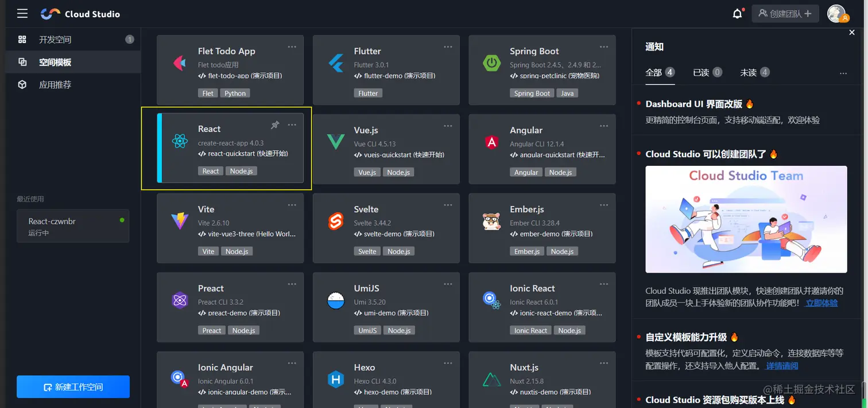The image size is (868, 408).
Task: Close the 通知 panel
Action: pos(852,33)
